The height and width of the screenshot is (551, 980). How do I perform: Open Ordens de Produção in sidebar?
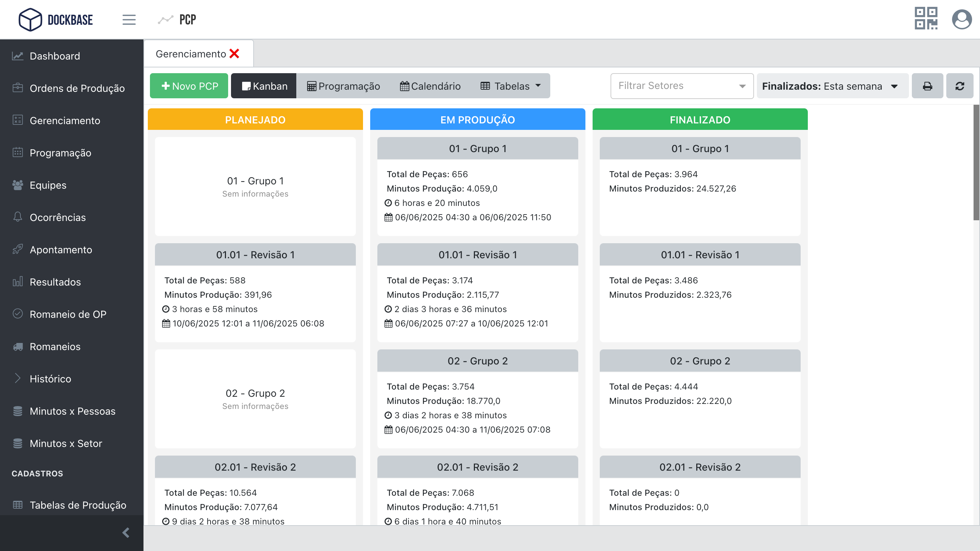click(77, 88)
